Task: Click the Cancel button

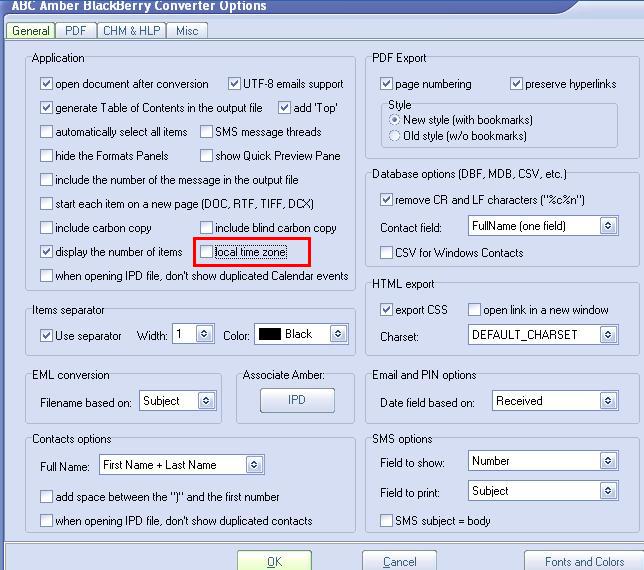Action: tap(399, 561)
